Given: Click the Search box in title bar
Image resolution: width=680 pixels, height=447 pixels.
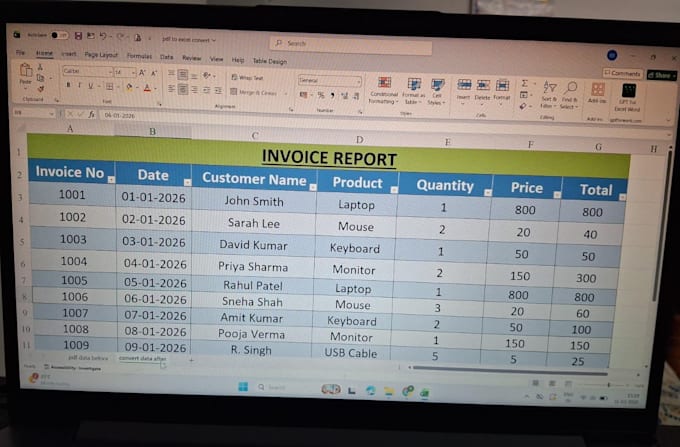Looking at the screenshot, I should click(351, 45).
